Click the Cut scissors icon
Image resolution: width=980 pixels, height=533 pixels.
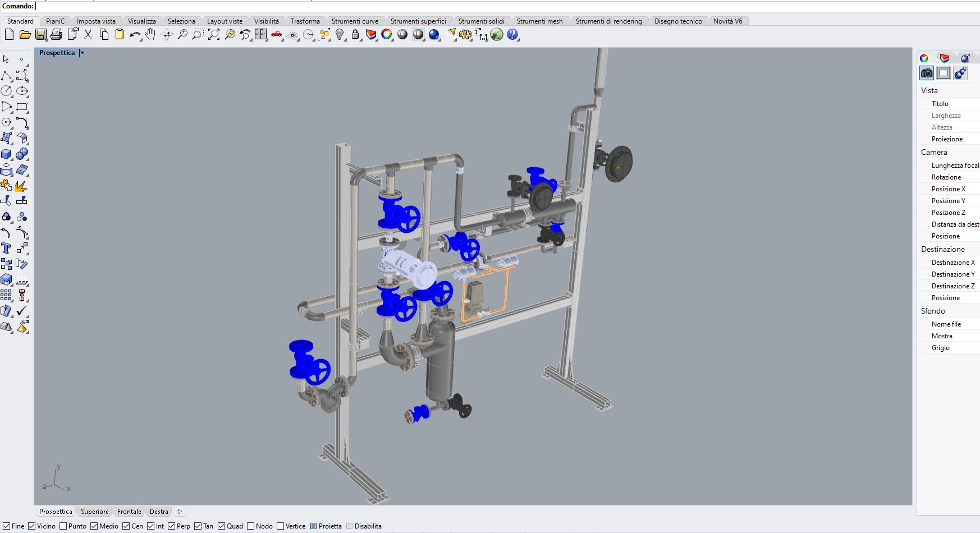point(88,35)
